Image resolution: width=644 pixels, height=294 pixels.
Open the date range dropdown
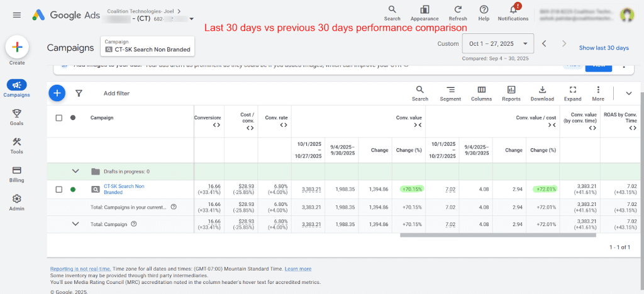(x=498, y=44)
